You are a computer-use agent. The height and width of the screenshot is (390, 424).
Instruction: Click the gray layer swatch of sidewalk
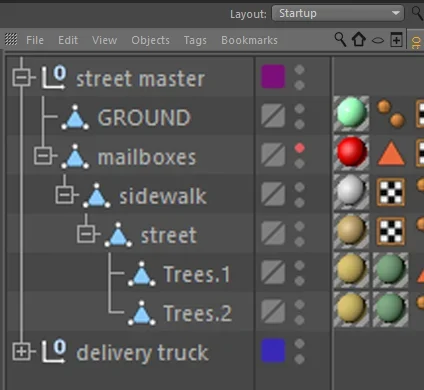coord(273,194)
